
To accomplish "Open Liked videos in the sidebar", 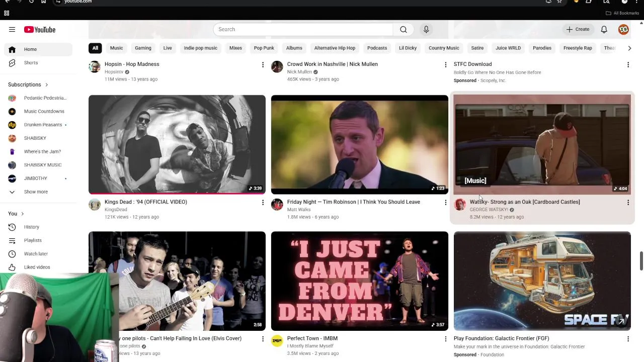I will (38, 267).
